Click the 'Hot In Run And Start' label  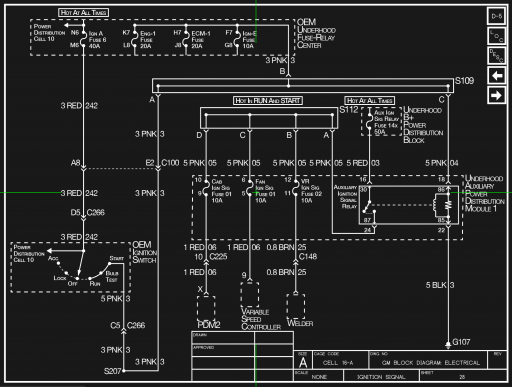(x=268, y=100)
